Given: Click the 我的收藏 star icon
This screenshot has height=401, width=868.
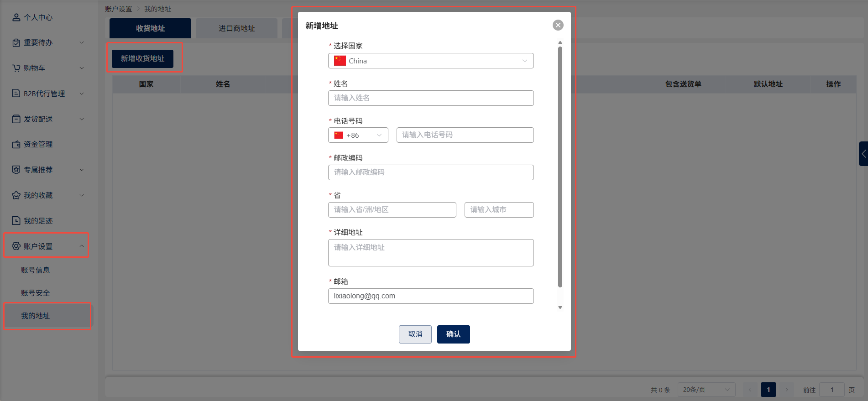Looking at the screenshot, I should 16,195.
